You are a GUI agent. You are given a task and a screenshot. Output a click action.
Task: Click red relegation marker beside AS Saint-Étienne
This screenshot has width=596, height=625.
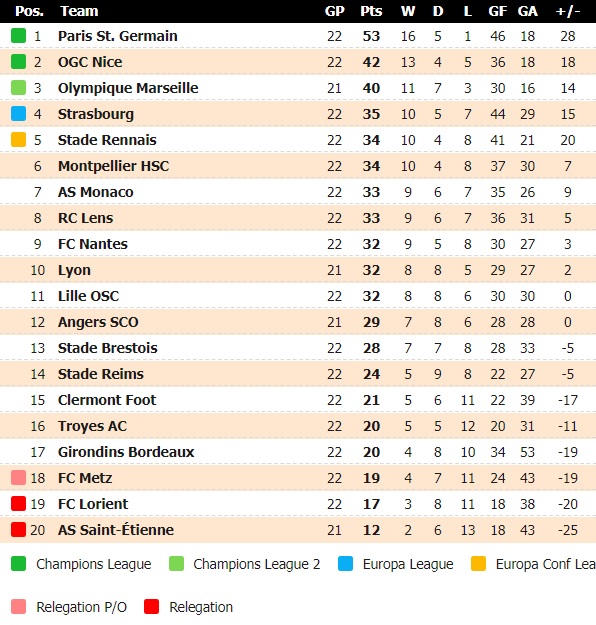pyautogui.click(x=18, y=530)
